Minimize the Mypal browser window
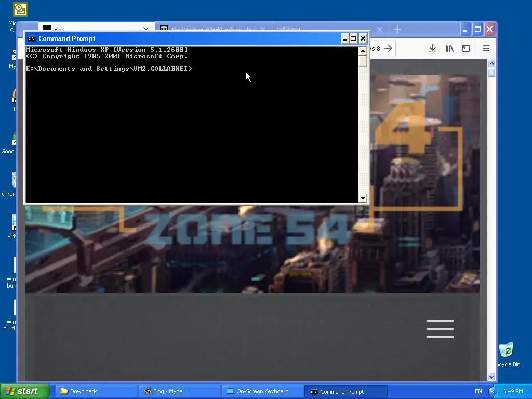Screen dimensions: 532x399 click(465, 30)
